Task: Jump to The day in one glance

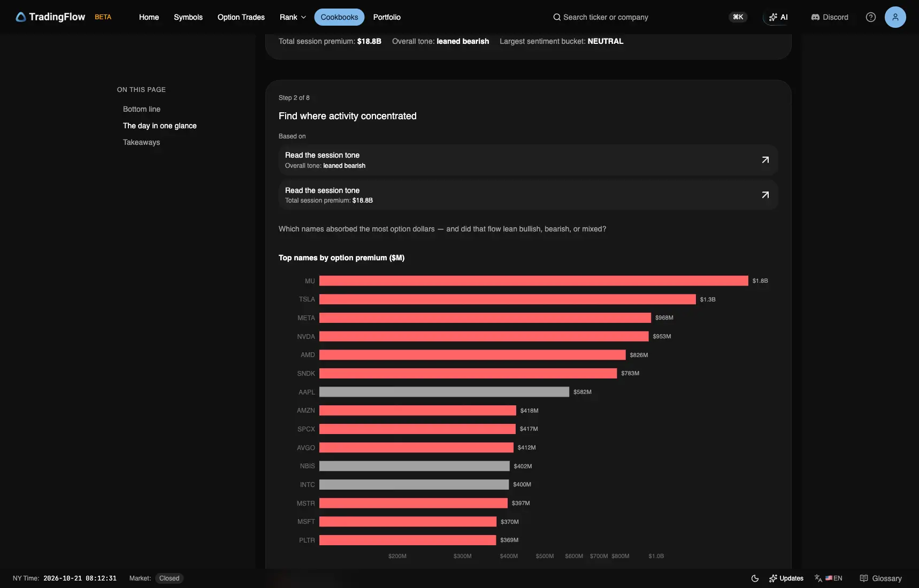Action: (x=160, y=126)
